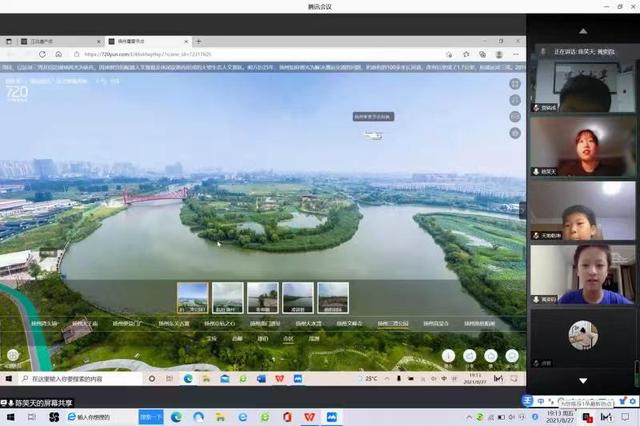The width and height of the screenshot is (640, 426).
Task: Open Edge from shared screen taskbar
Action: [x=188, y=379]
